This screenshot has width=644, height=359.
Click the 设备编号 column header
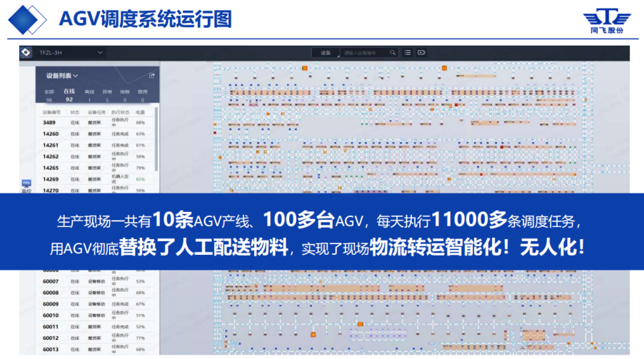[51, 112]
